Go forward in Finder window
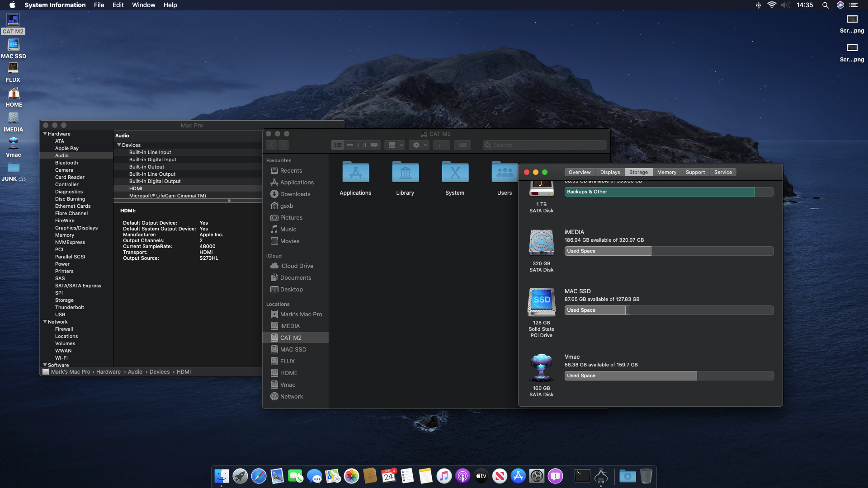Screen dimensions: 868x488 [283, 145]
